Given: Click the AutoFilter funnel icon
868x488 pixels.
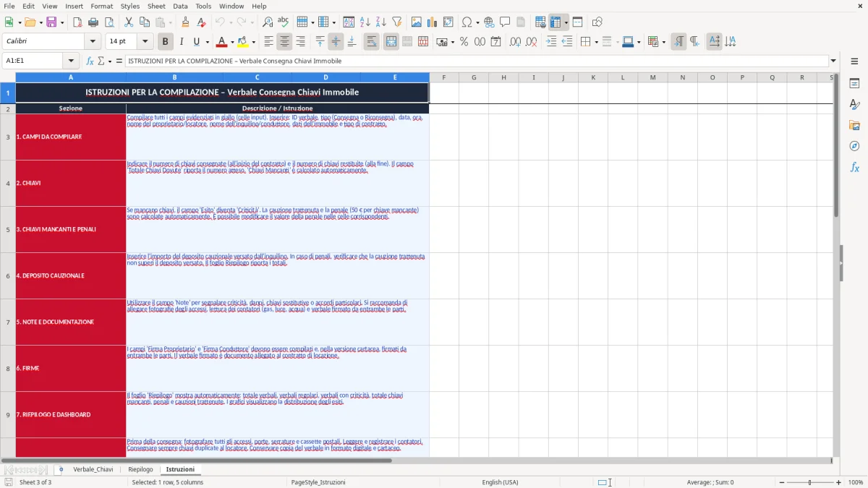Looking at the screenshot, I should pos(397,22).
